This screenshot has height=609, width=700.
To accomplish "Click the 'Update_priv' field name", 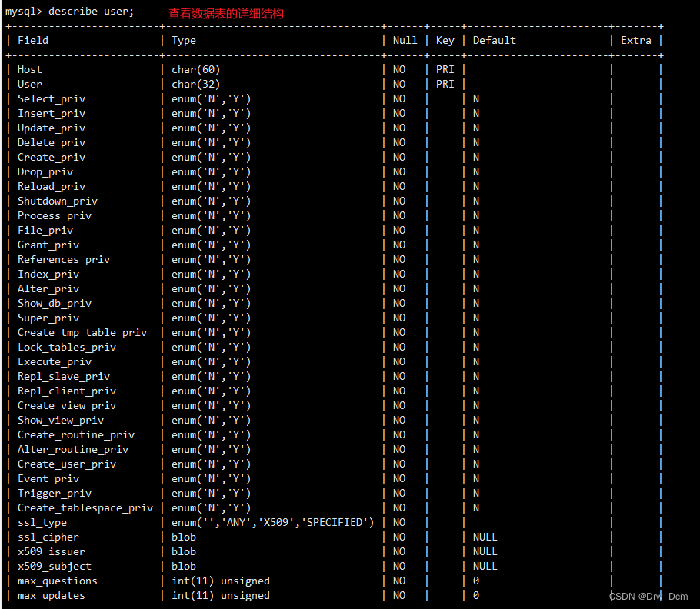I will click(52, 128).
